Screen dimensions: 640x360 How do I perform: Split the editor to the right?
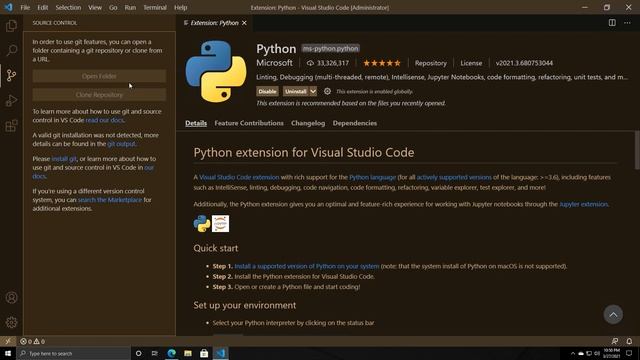tap(612, 23)
